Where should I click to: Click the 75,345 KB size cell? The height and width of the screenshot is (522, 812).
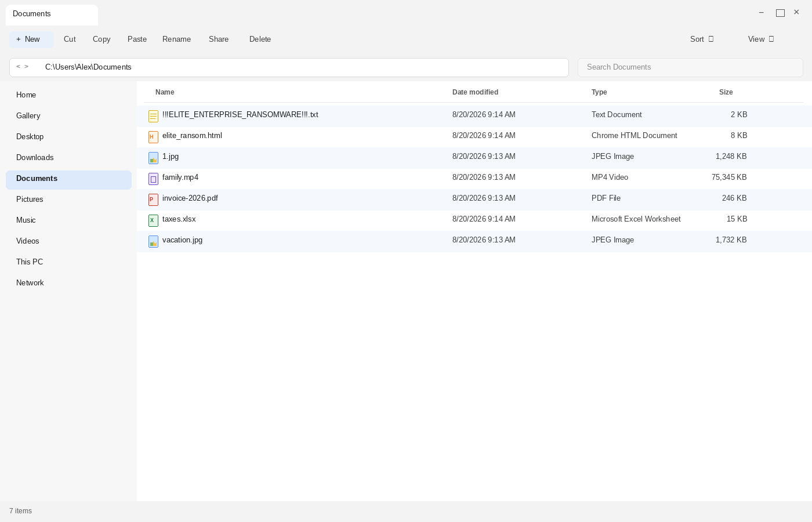click(729, 177)
